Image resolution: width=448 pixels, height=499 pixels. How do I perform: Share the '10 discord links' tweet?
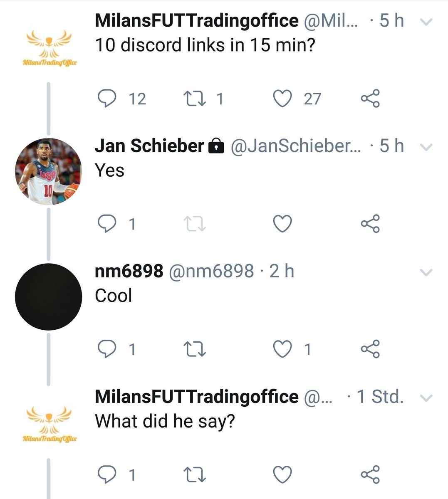click(370, 99)
